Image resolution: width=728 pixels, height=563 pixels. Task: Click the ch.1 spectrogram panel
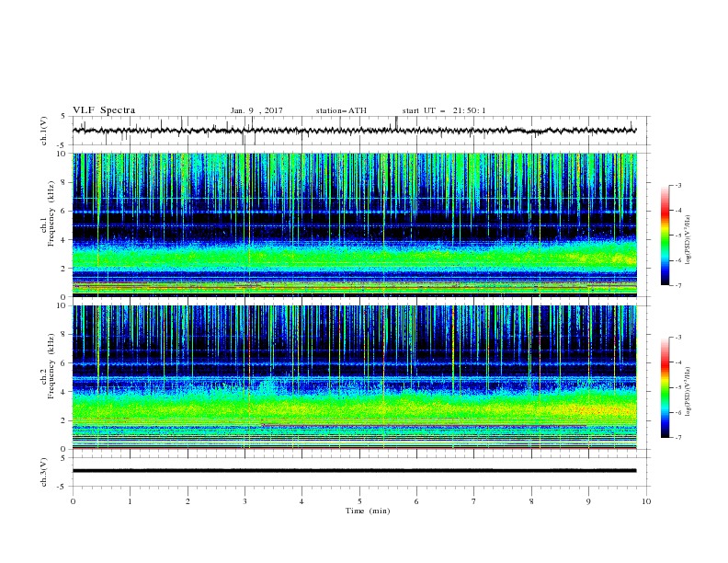[x=355, y=224]
